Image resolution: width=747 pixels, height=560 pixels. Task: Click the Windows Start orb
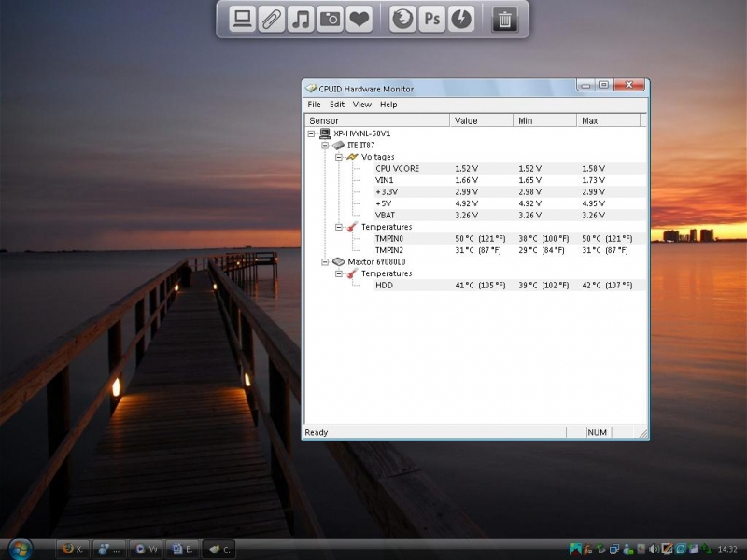pos(19,548)
